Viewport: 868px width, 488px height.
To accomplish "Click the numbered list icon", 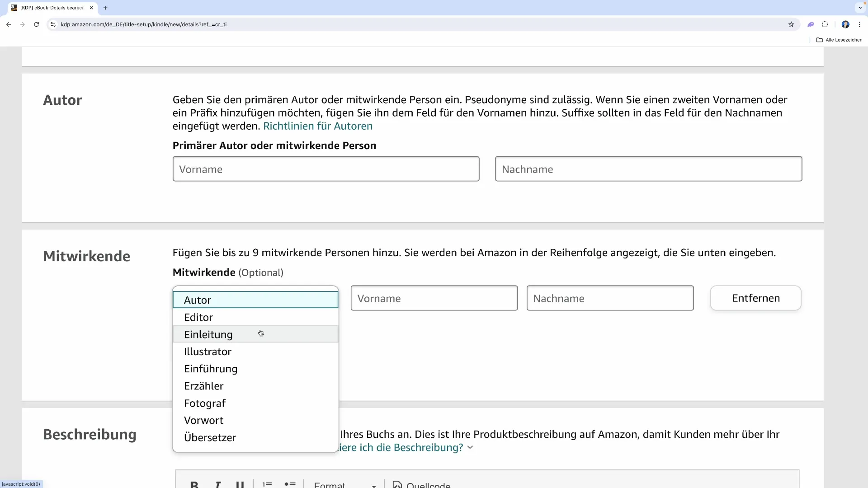I will pyautogui.click(x=267, y=484).
